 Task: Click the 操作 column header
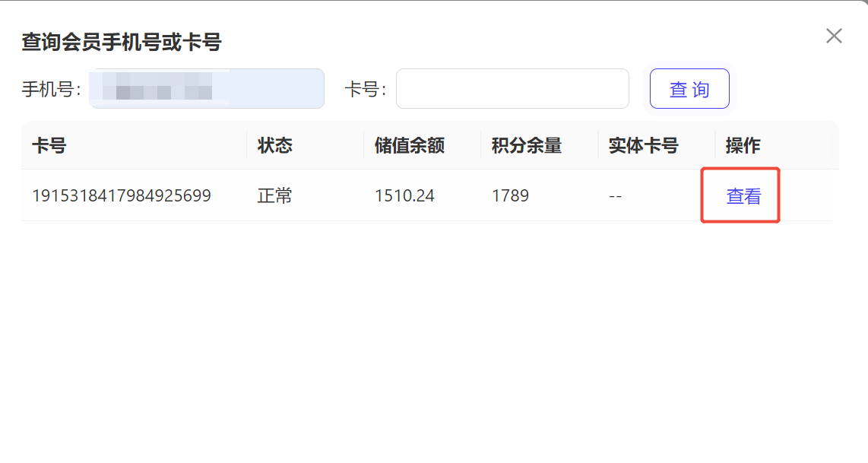click(x=743, y=146)
